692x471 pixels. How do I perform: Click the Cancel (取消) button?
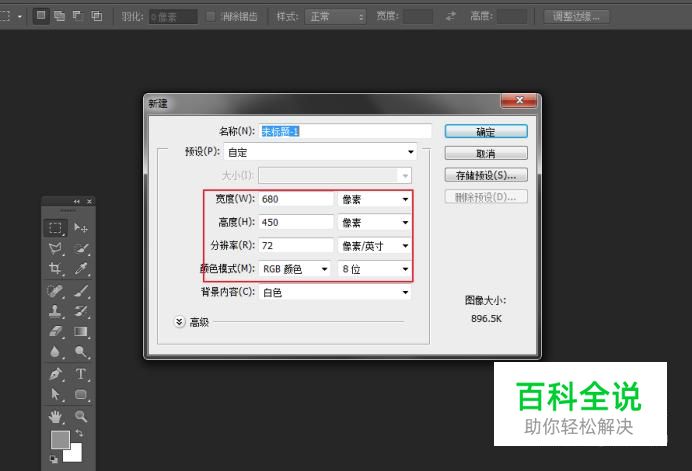(486, 153)
